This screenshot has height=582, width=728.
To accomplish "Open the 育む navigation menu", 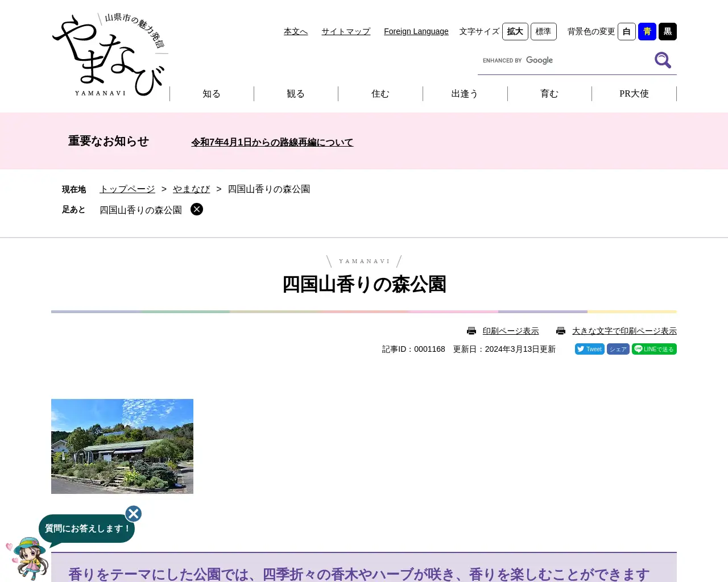I will coord(549,93).
